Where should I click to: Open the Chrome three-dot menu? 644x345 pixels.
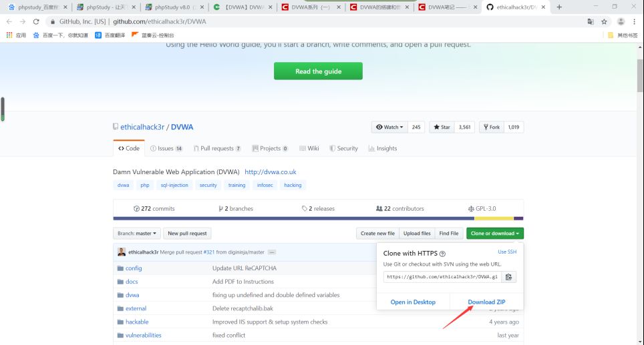coord(635,22)
